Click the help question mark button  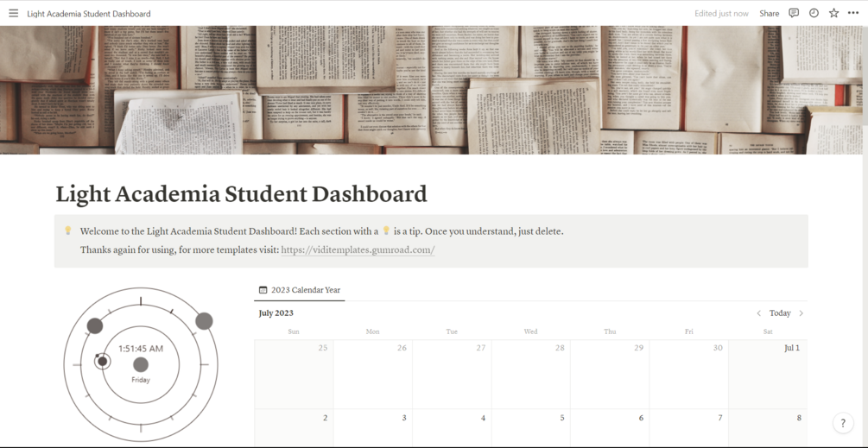click(843, 423)
